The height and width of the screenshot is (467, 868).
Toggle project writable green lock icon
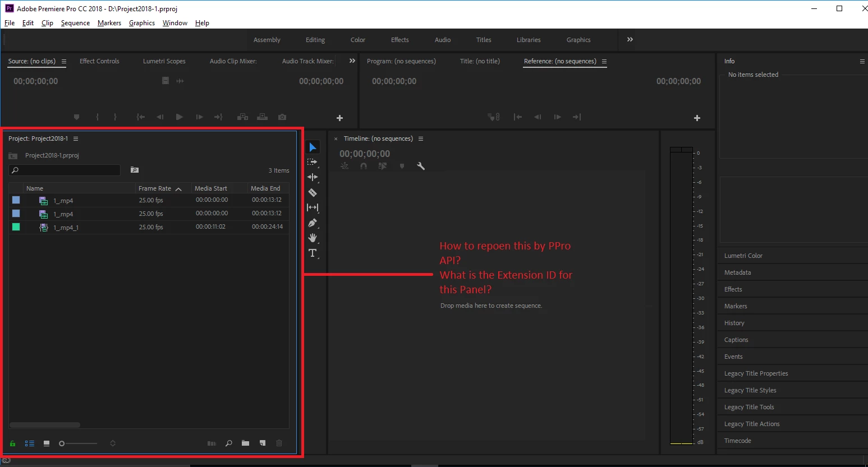[x=12, y=443]
